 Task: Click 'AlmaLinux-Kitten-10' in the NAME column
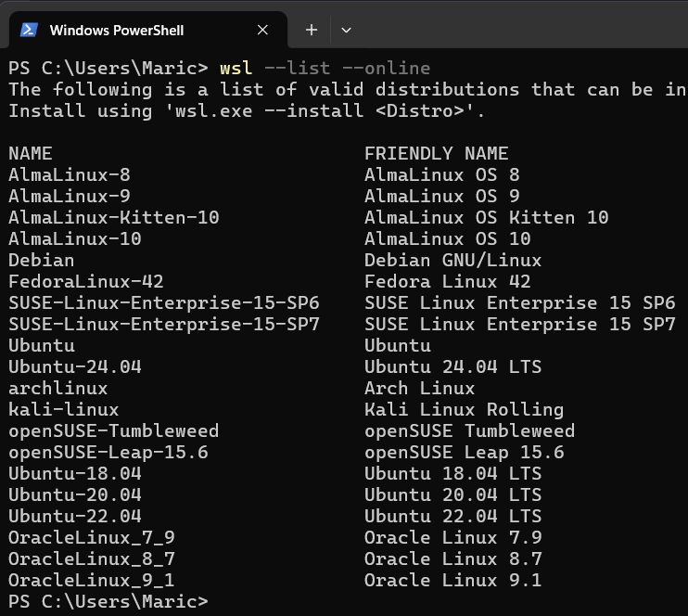(113, 217)
